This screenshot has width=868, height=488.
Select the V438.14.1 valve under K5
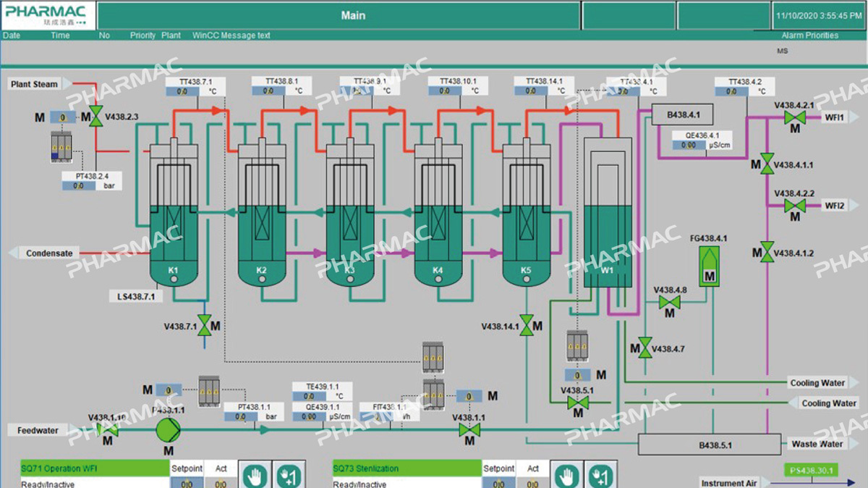(x=527, y=327)
